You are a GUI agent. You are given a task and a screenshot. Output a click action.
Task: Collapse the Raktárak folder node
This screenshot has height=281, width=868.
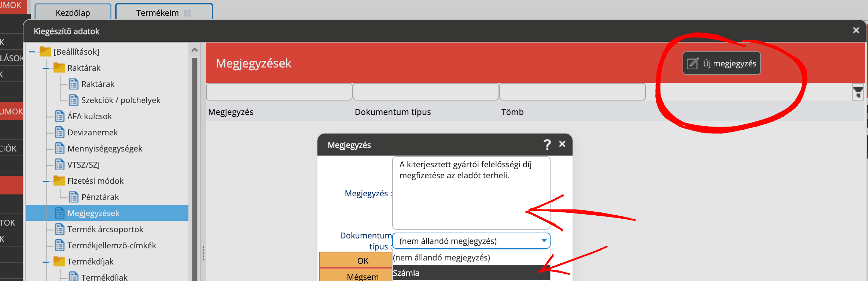tap(46, 68)
